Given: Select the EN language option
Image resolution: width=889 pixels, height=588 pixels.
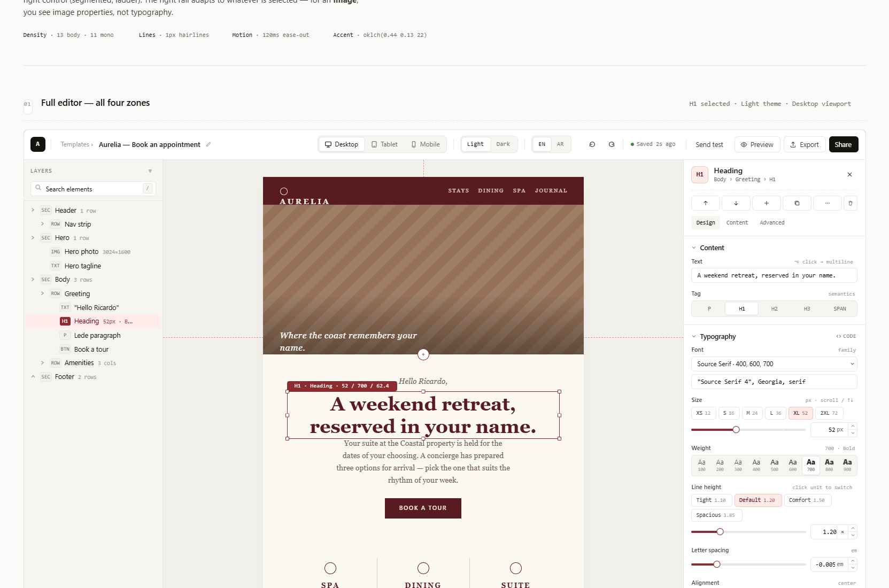Looking at the screenshot, I should (542, 144).
